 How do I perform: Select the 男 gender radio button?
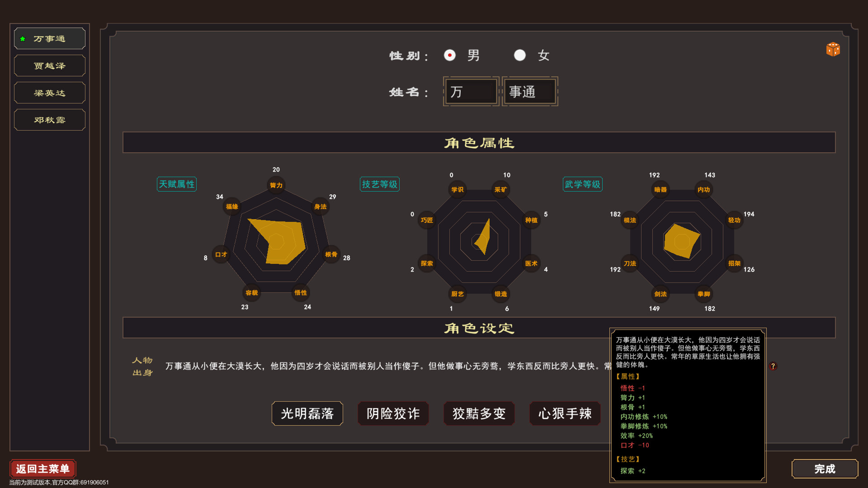(x=449, y=55)
